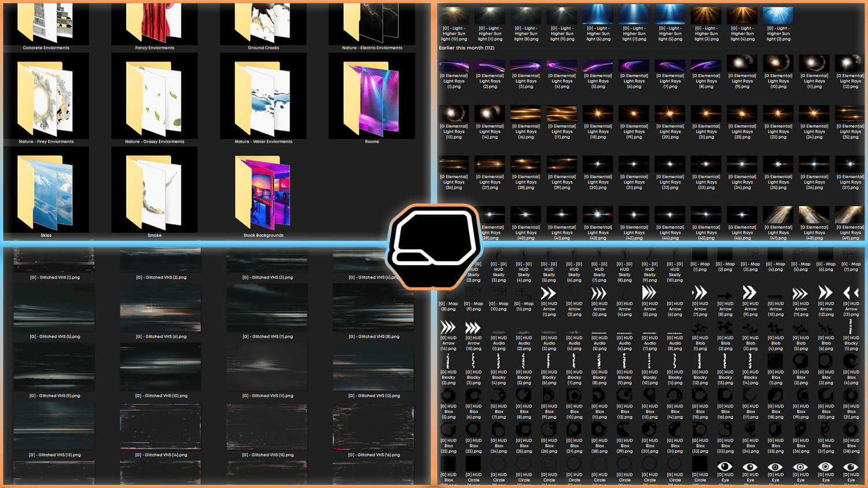Select the Glitched VHS (9).png thumbnail
The width and height of the screenshot is (868, 488).
point(54,367)
